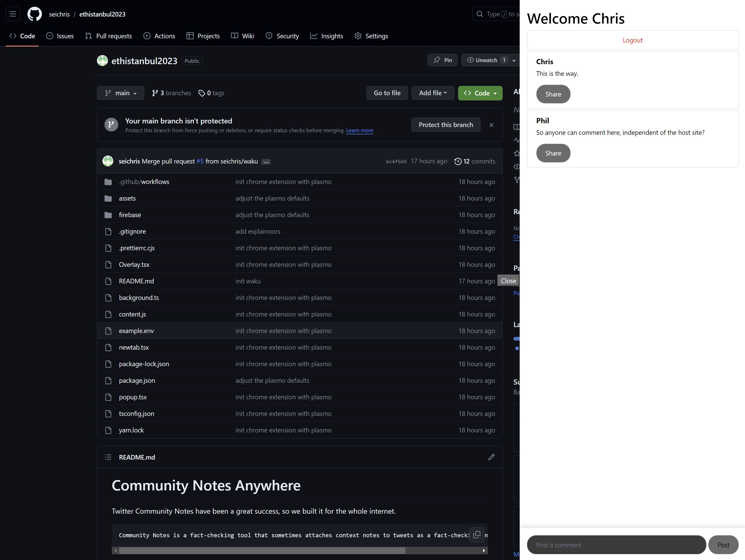This screenshot has width=745, height=560.
Task: Switch to the Code tab
Action: (22, 36)
